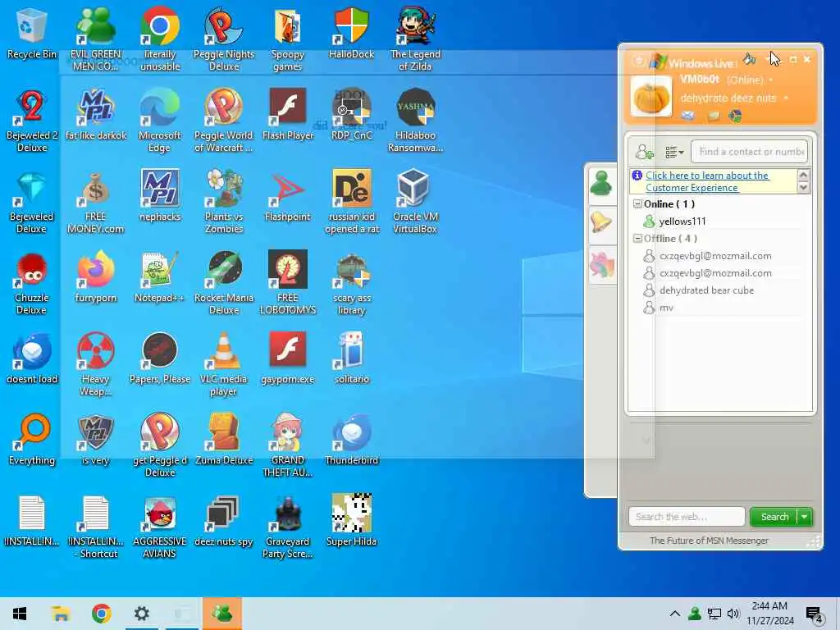The width and height of the screenshot is (840, 630).
Task: Open the dropdown arrow beside Search button
Action: coord(805,517)
